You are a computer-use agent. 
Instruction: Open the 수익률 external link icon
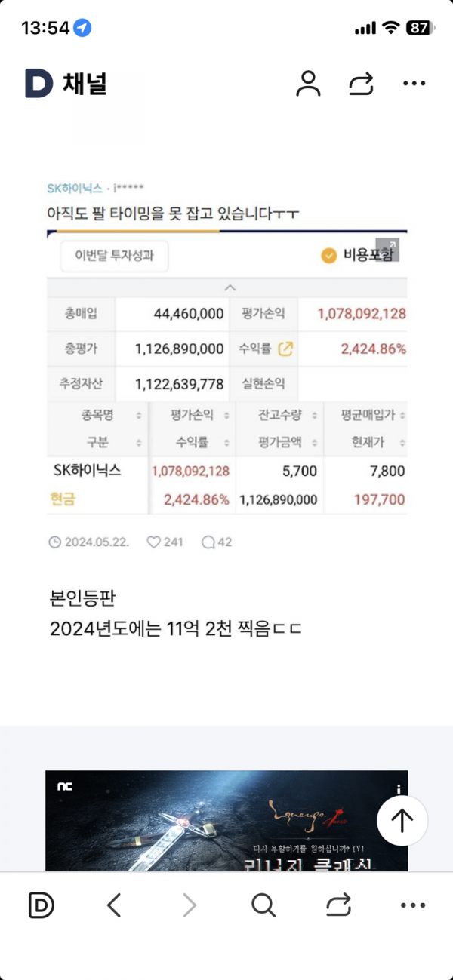(x=285, y=349)
